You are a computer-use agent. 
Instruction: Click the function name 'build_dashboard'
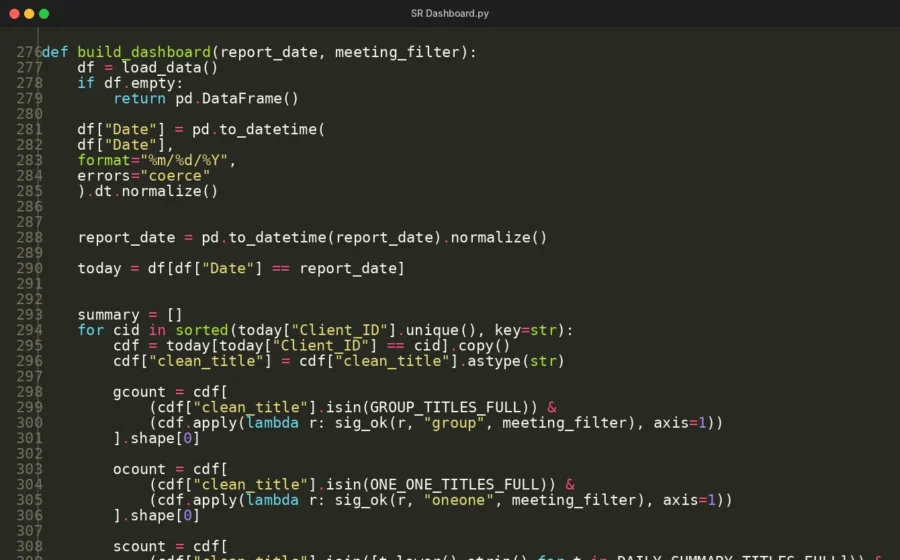[x=144, y=52]
